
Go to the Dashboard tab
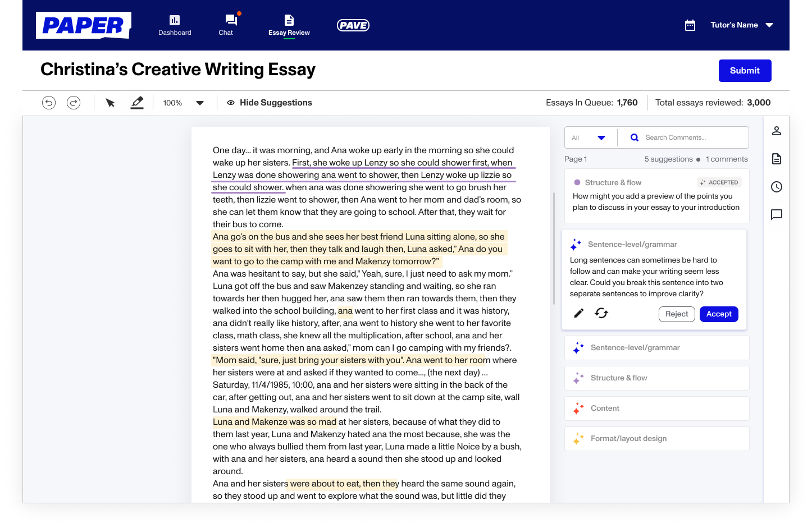[175, 25]
